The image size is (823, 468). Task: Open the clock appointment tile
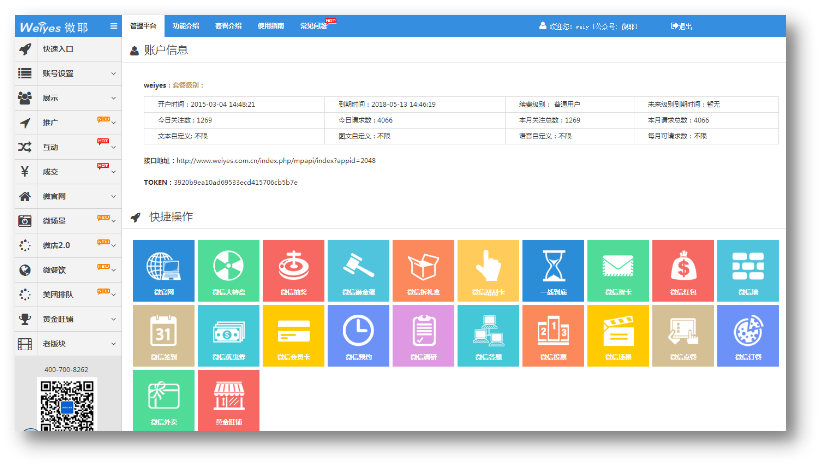(x=358, y=336)
